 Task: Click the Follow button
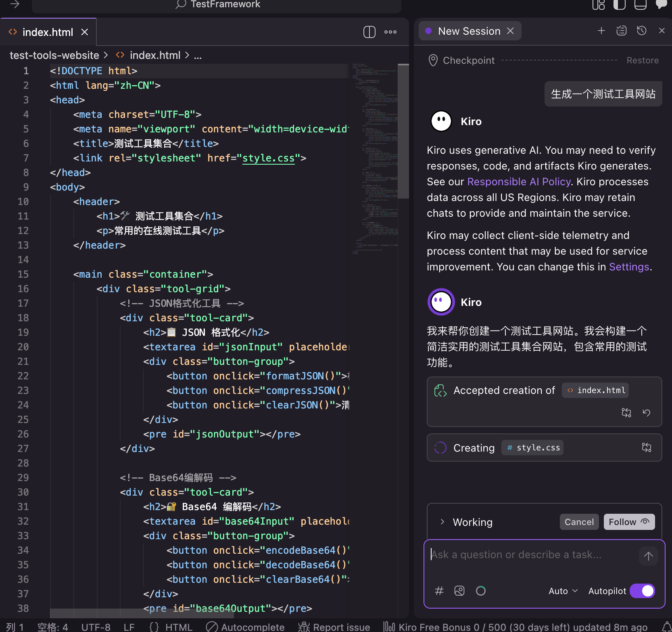point(629,522)
